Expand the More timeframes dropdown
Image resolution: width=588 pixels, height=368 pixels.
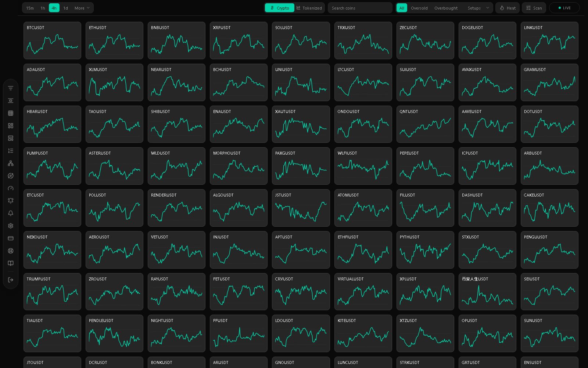pos(82,8)
